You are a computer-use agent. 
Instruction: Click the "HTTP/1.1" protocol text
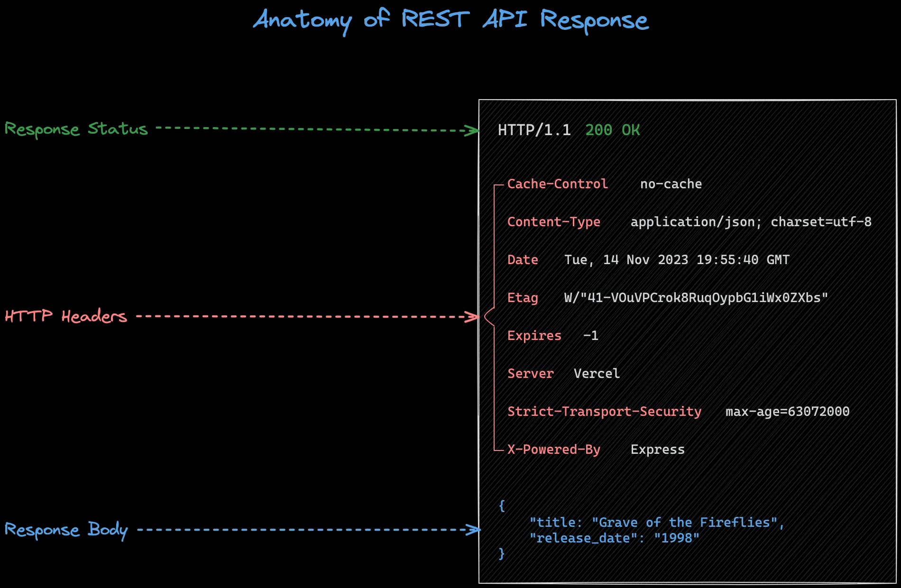tap(534, 130)
